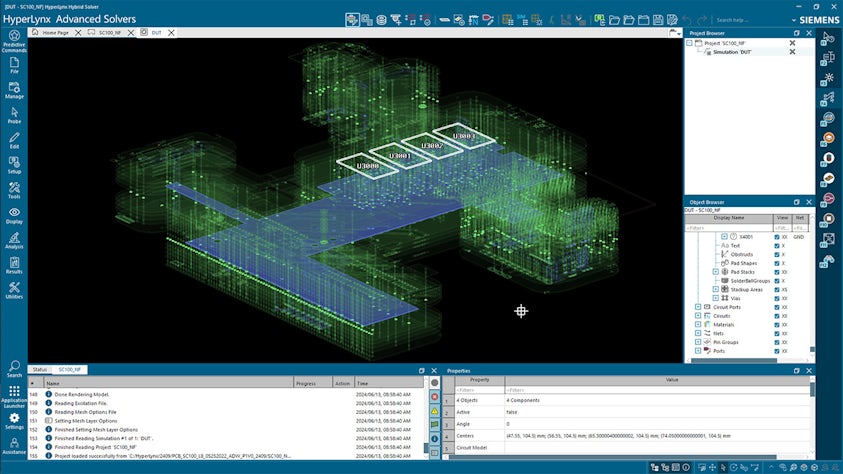843x474 pixels.
Task: Open Settings gear in sidebar
Action: point(14,421)
